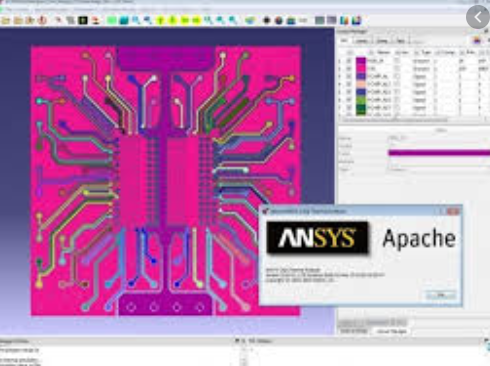Toggle visibility checkbox of hot pink layer
The width and height of the screenshot is (490, 366).
tap(349, 69)
